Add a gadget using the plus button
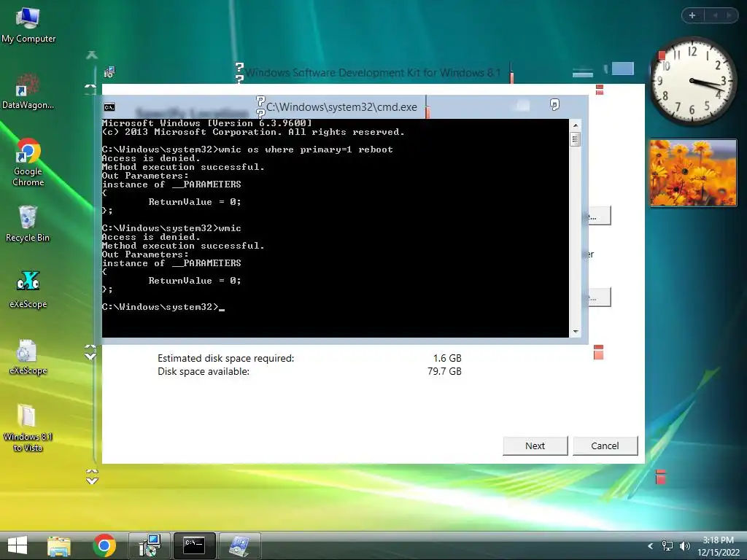747x560 pixels. 692,15
